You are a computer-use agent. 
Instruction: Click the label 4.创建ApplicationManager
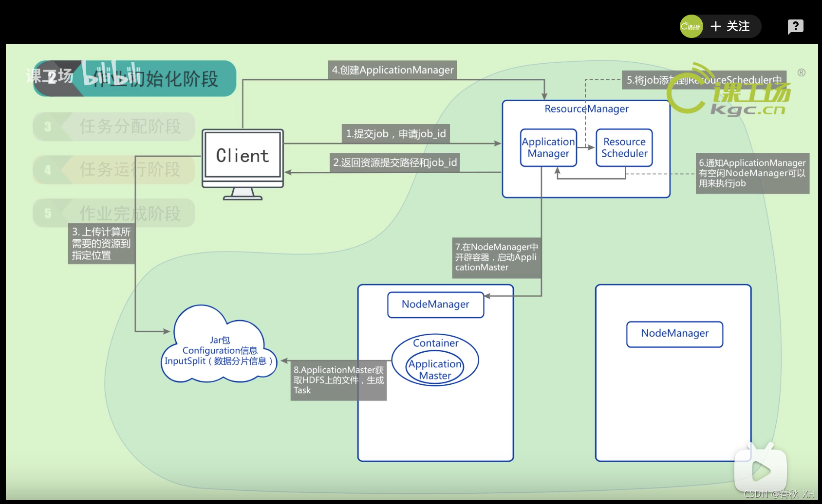392,70
